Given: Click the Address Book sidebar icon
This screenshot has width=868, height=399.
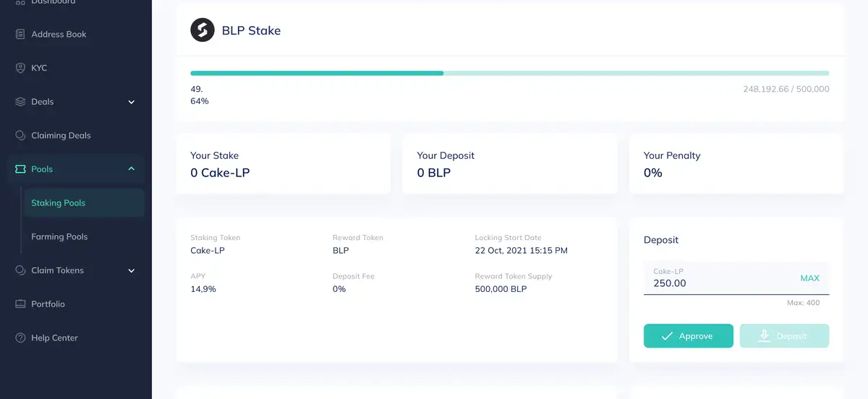Looking at the screenshot, I should [x=20, y=34].
